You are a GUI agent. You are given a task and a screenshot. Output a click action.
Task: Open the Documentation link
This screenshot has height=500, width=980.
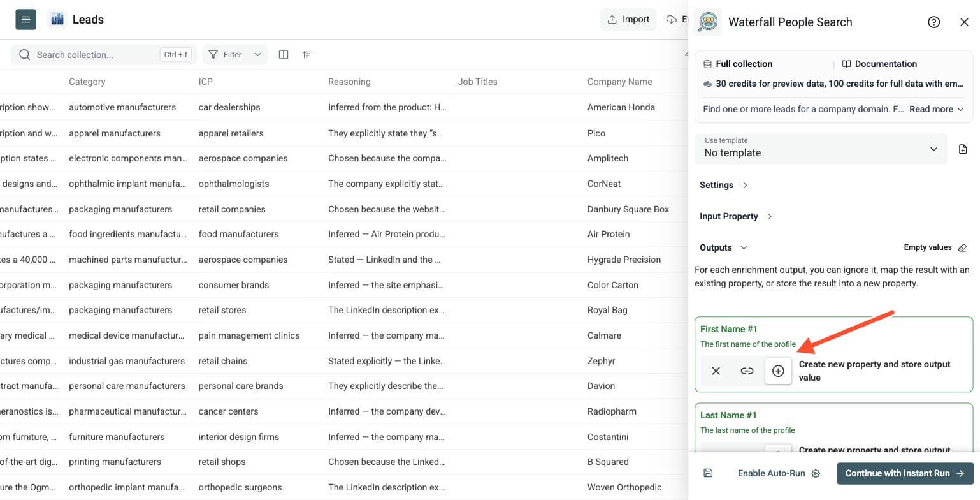tap(879, 64)
